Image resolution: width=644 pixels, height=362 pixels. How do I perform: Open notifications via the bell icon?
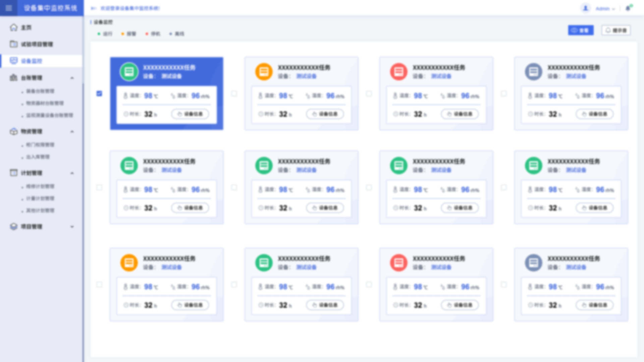tap(628, 8)
